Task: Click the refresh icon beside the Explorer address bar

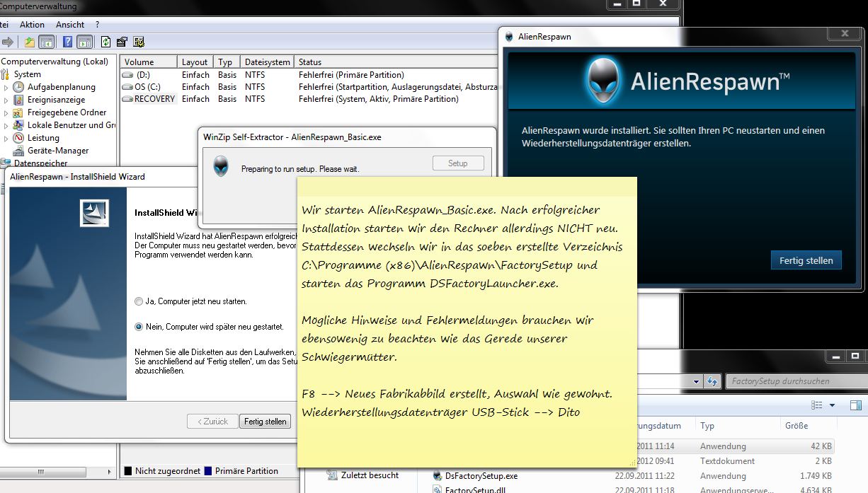Action: pos(711,381)
